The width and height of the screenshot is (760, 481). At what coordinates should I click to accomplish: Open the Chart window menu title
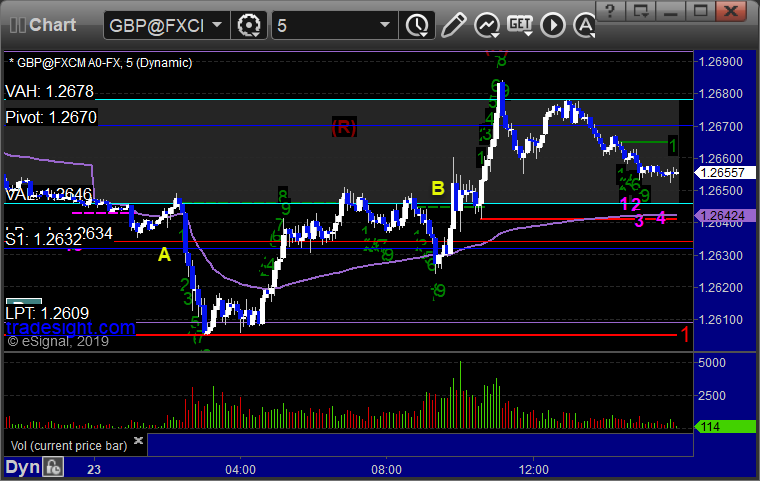[52, 25]
